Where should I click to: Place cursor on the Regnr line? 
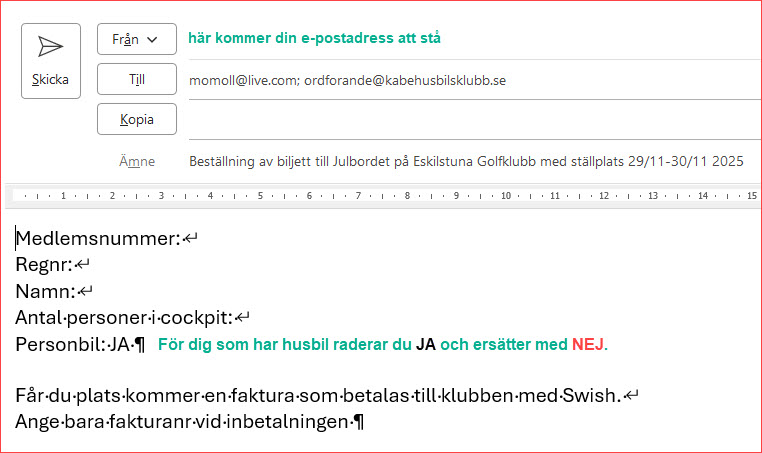[x=44, y=265]
